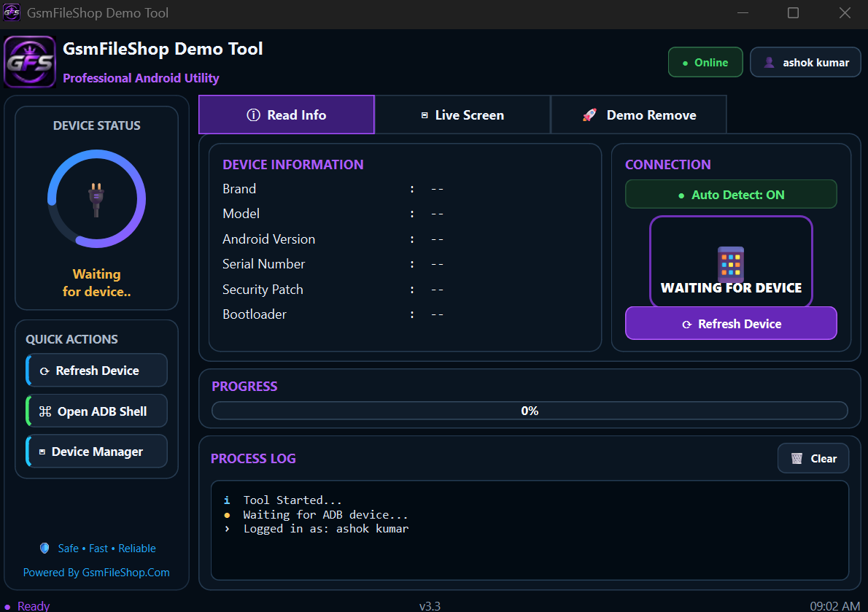
Task: Click the arrow icon beside Logged in as
Action: click(x=227, y=529)
